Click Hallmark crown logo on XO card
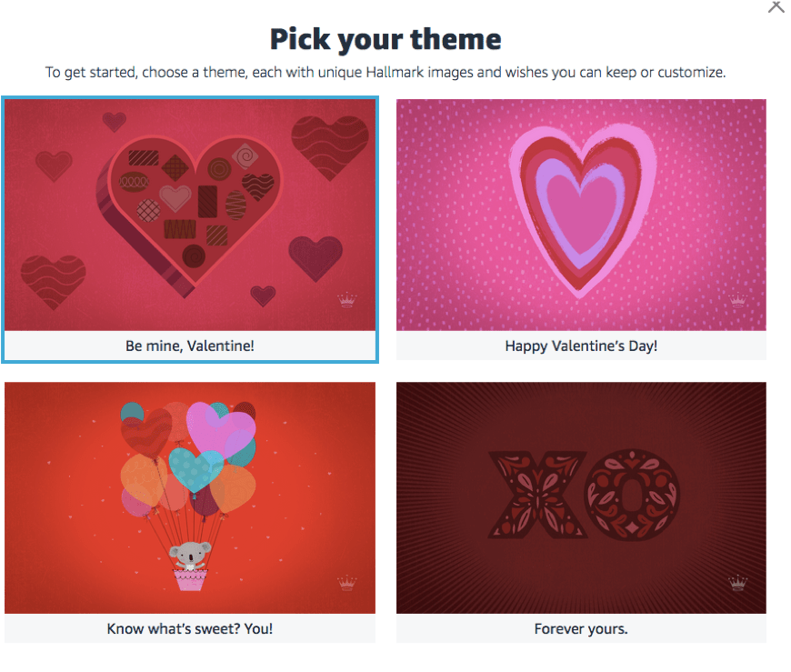Screen dimensions: 791x672 [x=737, y=583]
